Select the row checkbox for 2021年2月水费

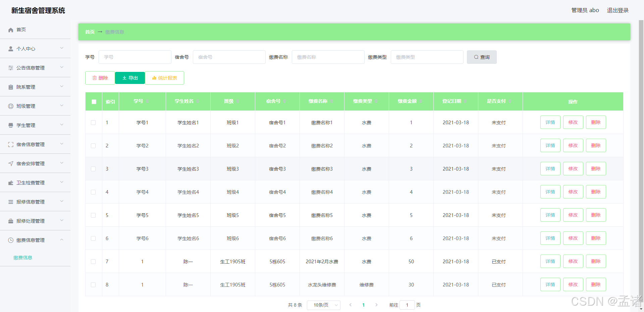point(93,262)
